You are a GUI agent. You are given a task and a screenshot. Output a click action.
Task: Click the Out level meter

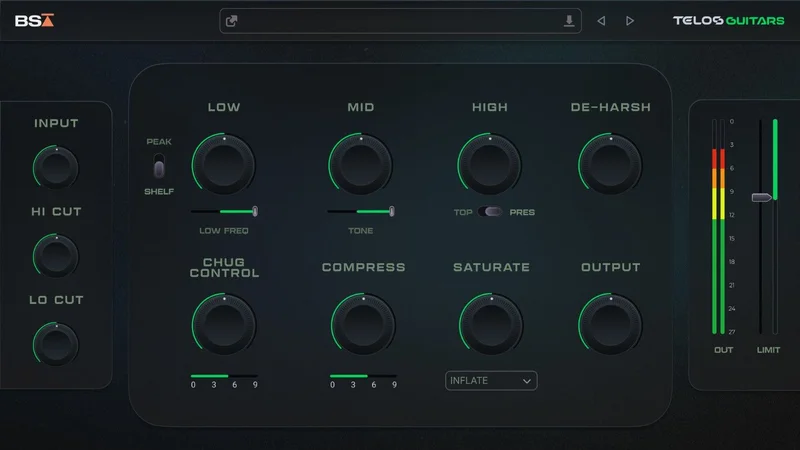click(x=718, y=227)
